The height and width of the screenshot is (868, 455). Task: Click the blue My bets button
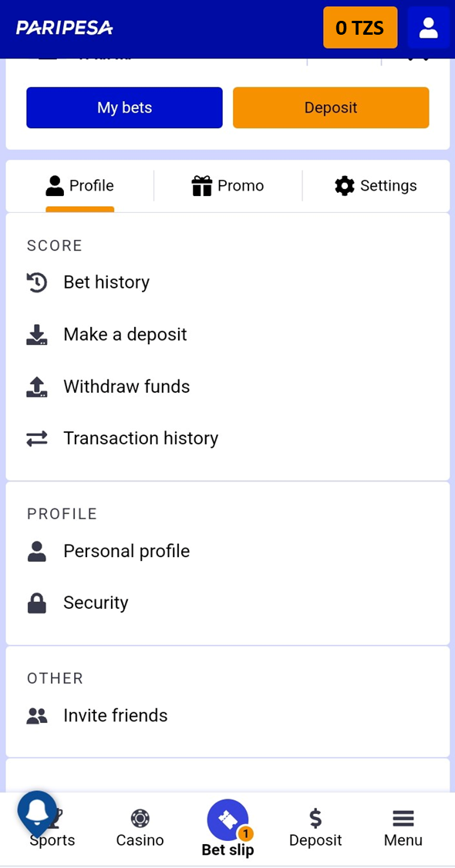click(124, 107)
